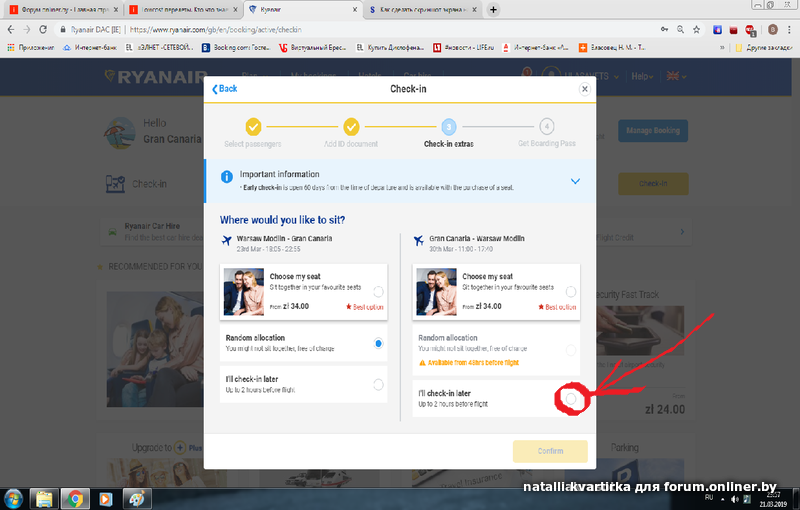Click the Select passengers completed step
Viewport: 800px width, 510px height.
tap(253, 126)
